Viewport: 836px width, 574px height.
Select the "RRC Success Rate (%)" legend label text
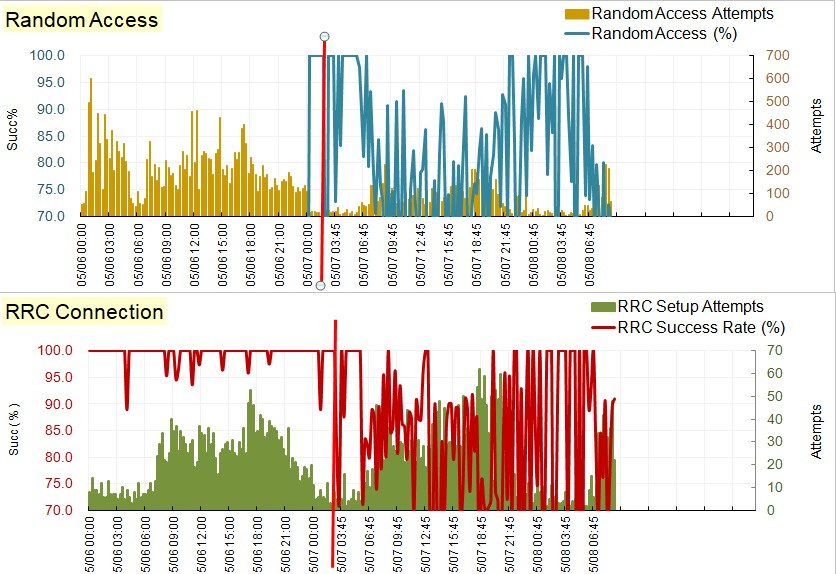702,327
